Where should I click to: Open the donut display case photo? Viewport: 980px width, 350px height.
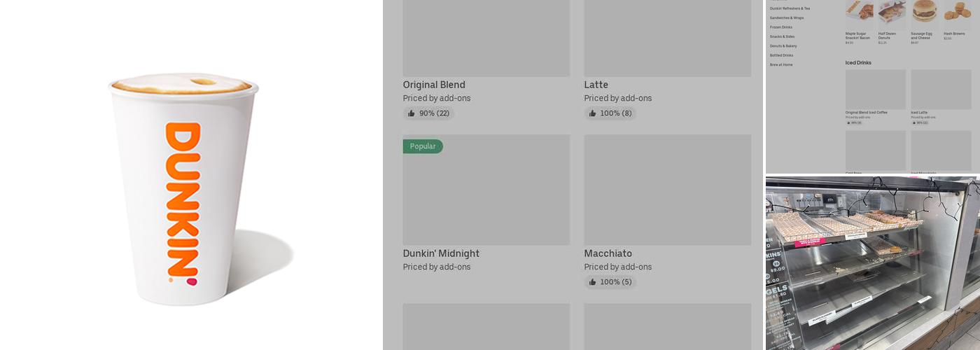click(872, 262)
